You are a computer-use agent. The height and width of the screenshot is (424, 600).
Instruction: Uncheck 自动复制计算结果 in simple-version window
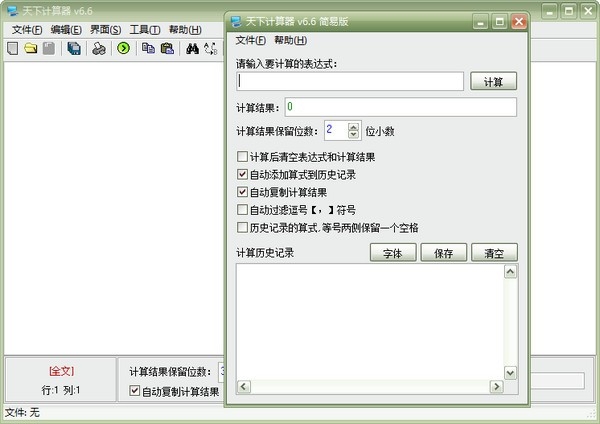click(242, 192)
